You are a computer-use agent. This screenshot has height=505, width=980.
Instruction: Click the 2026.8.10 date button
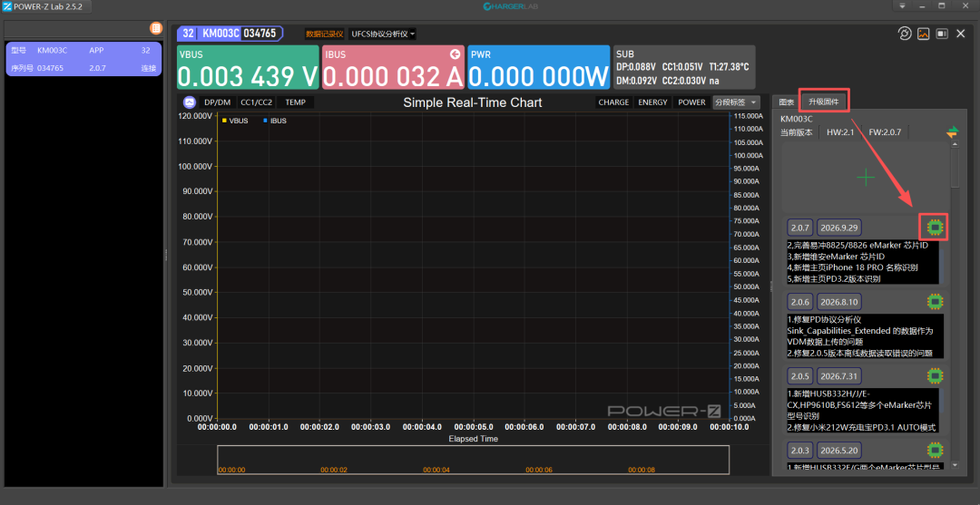click(x=838, y=302)
